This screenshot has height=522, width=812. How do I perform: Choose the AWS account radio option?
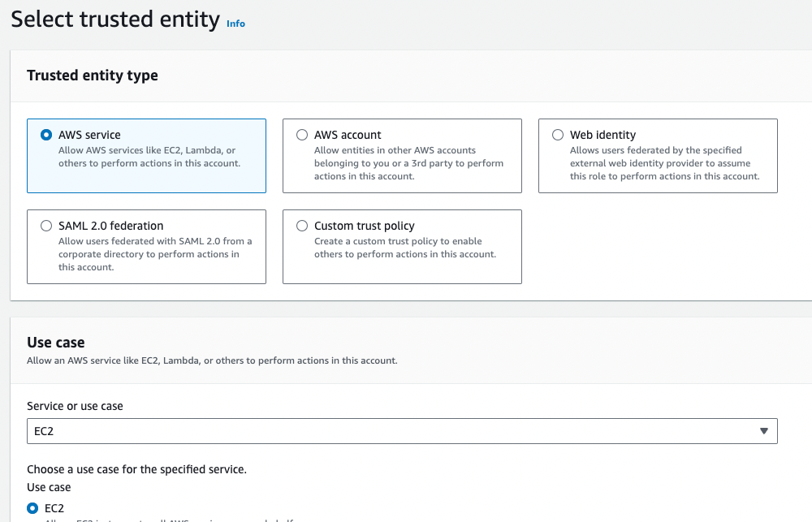tap(302, 135)
